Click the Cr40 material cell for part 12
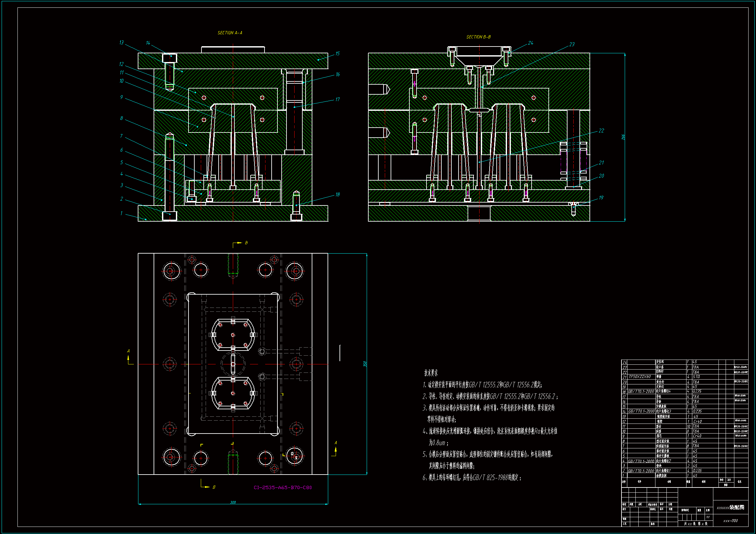The height and width of the screenshot is (534, 756). coord(697,422)
